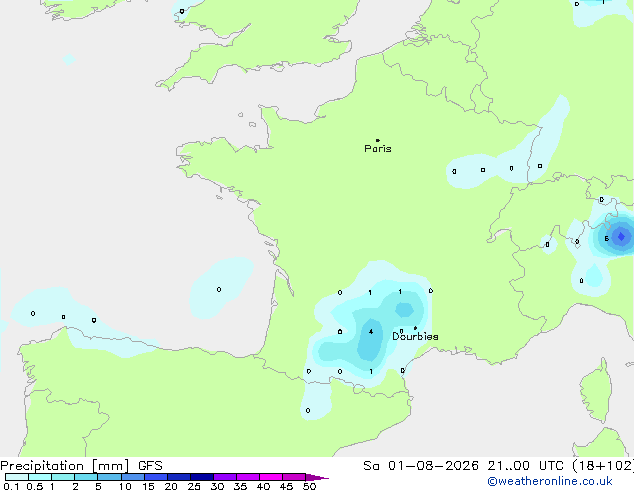The height and width of the screenshot is (490, 634).
Task: Pick the 0.5 mm legend color swatch
Action: pyautogui.click(x=40, y=477)
